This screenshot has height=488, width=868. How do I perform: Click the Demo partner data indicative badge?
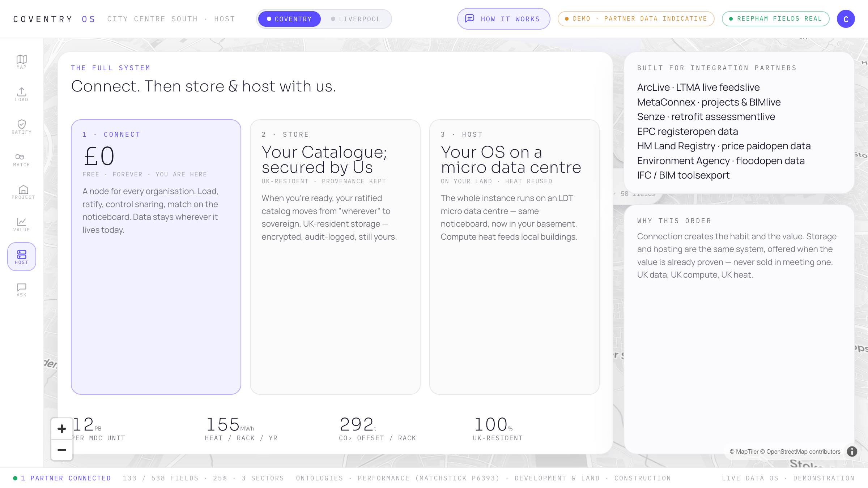(636, 19)
